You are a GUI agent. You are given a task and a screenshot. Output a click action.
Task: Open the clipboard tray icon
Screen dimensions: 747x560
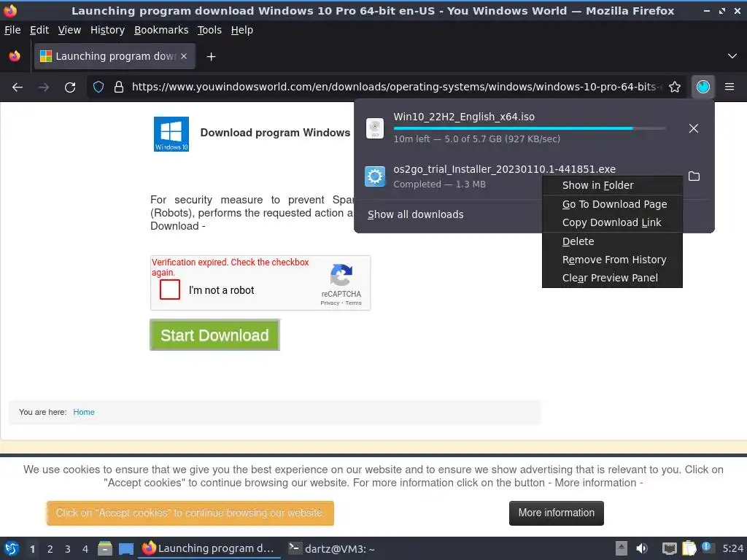[689, 548]
